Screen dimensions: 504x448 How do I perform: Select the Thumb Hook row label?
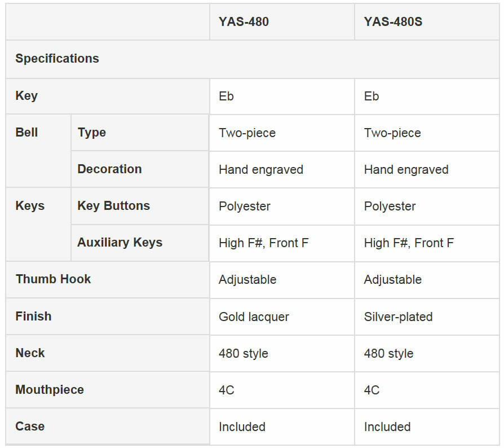tap(53, 279)
